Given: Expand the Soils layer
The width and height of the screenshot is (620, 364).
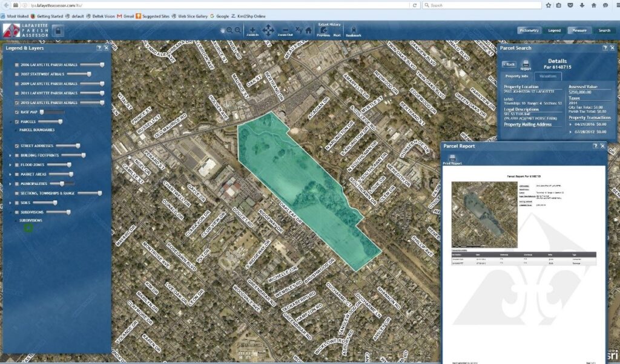Looking at the screenshot, I should [10, 203].
